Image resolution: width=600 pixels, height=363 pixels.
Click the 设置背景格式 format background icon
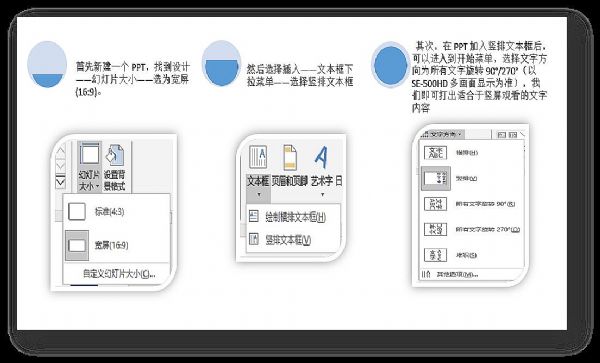pyautogui.click(x=114, y=156)
